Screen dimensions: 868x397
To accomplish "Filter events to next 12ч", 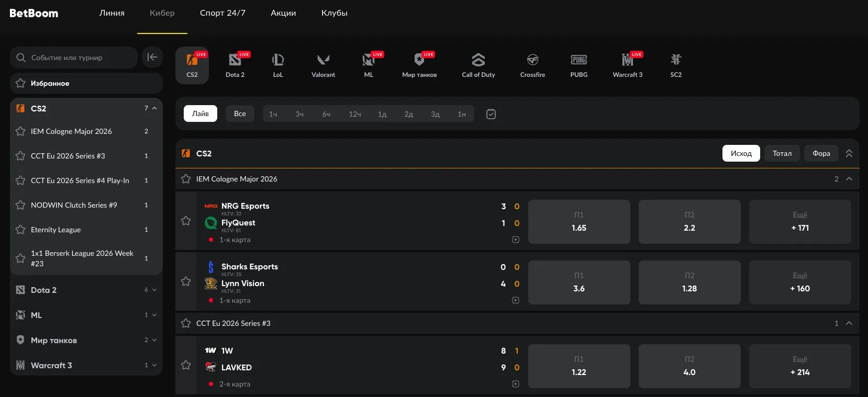I will tap(355, 114).
